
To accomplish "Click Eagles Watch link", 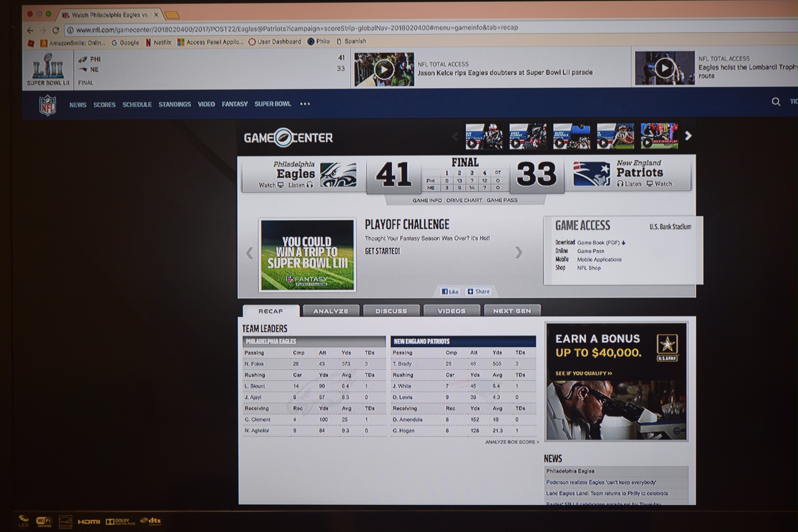I will (x=271, y=185).
